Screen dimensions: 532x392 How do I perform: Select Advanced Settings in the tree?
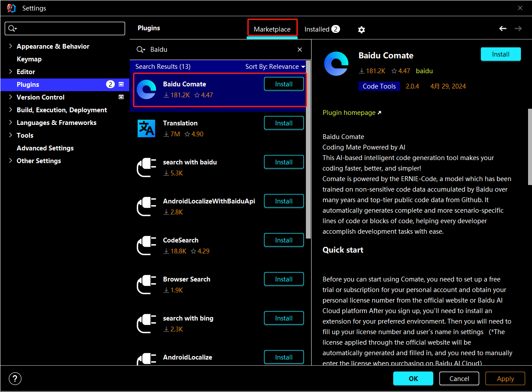tap(45, 148)
